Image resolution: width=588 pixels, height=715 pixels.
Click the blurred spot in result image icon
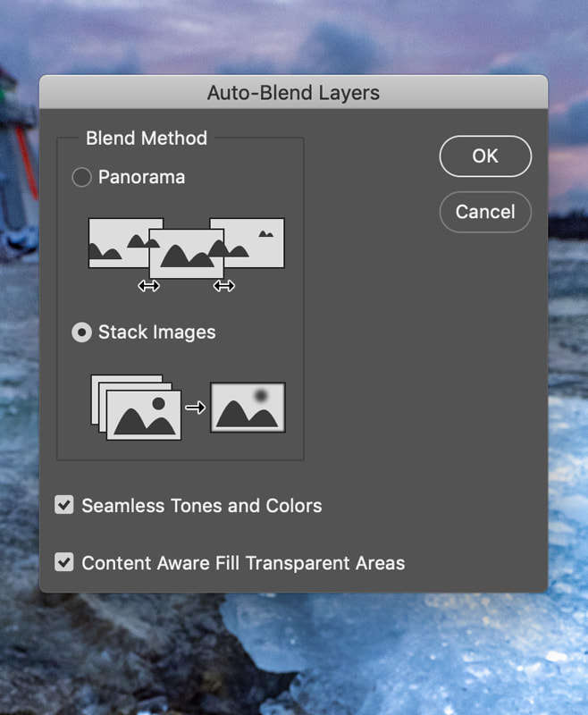[x=259, y=393]
